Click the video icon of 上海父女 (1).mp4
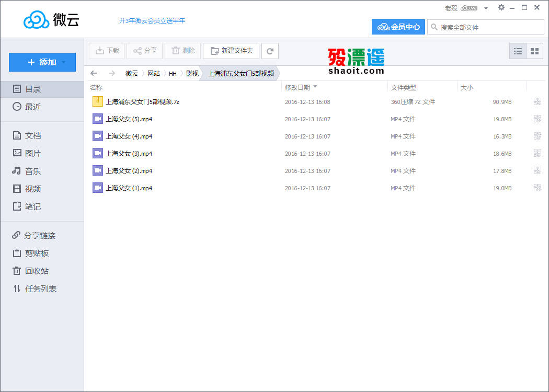 click(98, 188)
